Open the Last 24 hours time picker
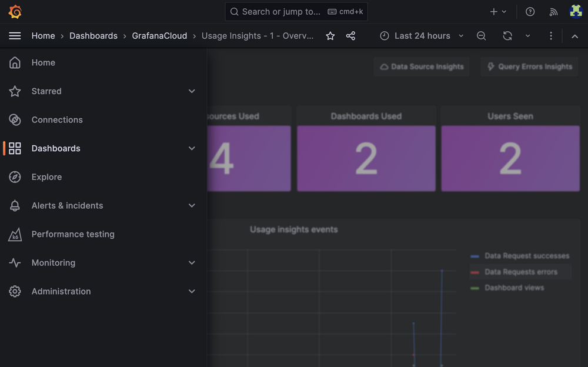 click(x=421, y=36)
